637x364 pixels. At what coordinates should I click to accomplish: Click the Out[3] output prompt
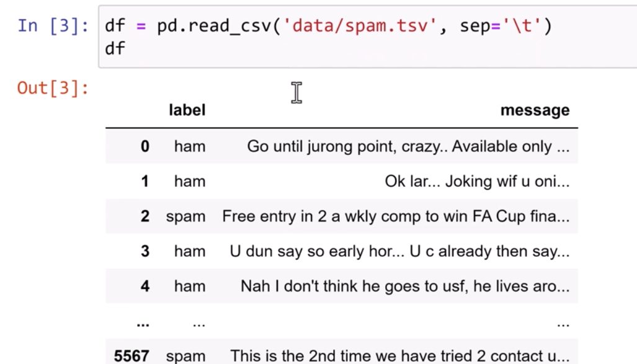(53, 89)
